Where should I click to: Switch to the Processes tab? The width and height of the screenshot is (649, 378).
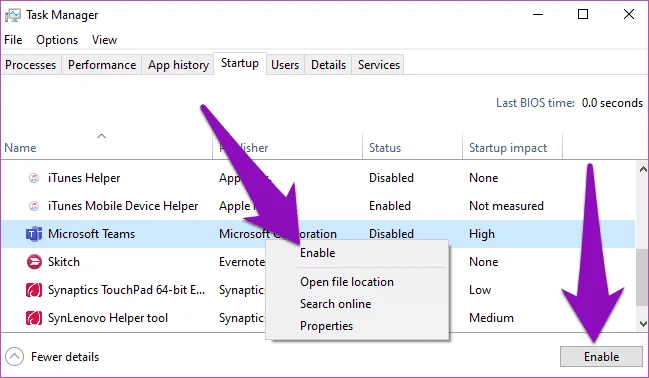tap(31, 65)
